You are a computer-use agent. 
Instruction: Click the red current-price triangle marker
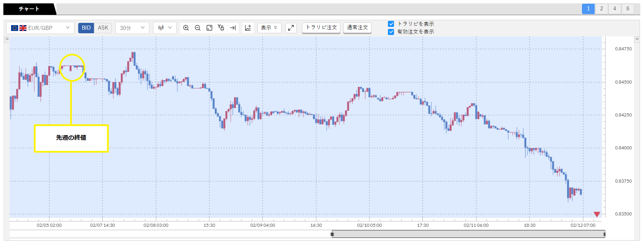(x=597, y=214)
